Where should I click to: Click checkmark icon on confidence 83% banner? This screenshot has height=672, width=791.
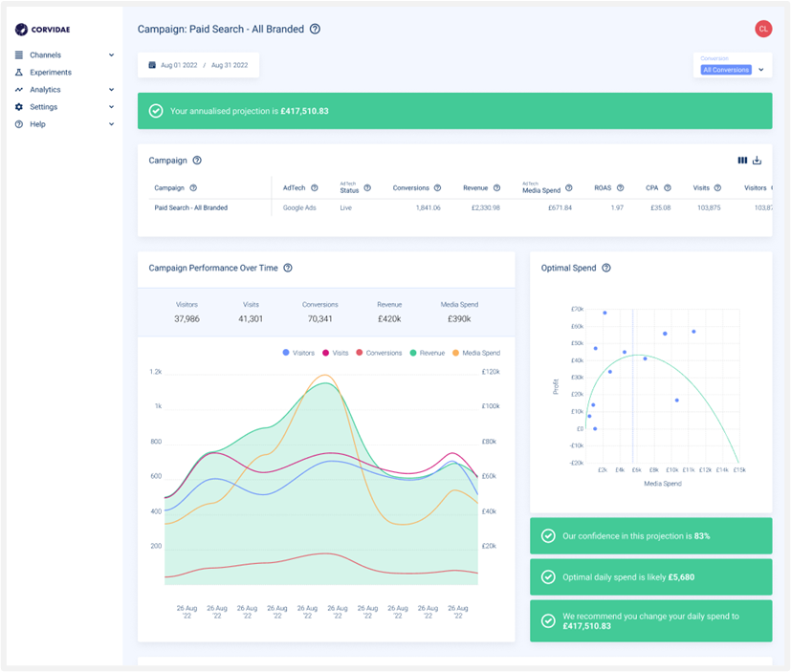click(x=548, y=536)
